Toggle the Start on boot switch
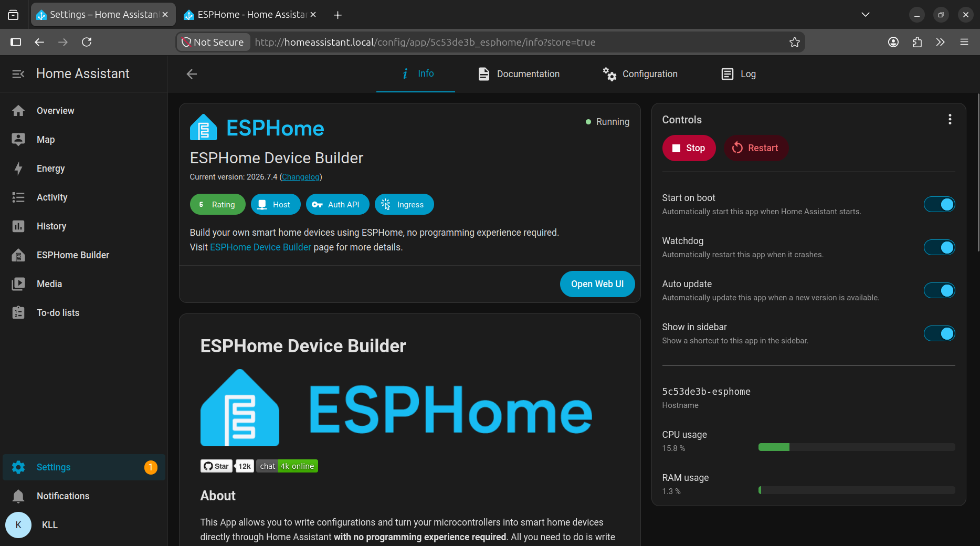This screenshot has height=546, width=980. [940, 204]
